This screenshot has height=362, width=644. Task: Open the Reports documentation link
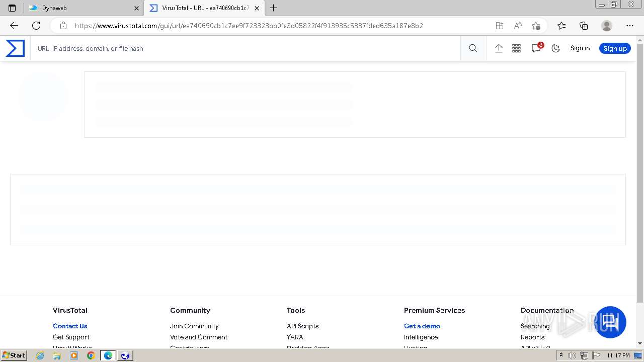tap(532, 337)
